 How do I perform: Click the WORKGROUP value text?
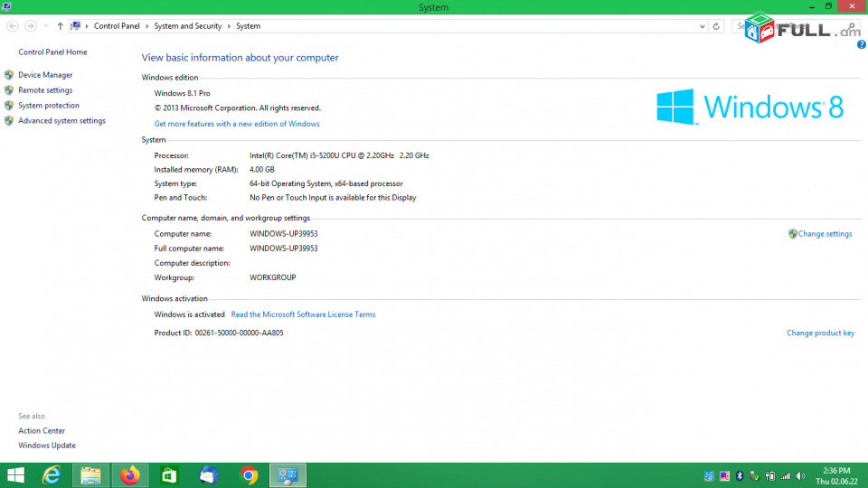[x=272, y=277]
